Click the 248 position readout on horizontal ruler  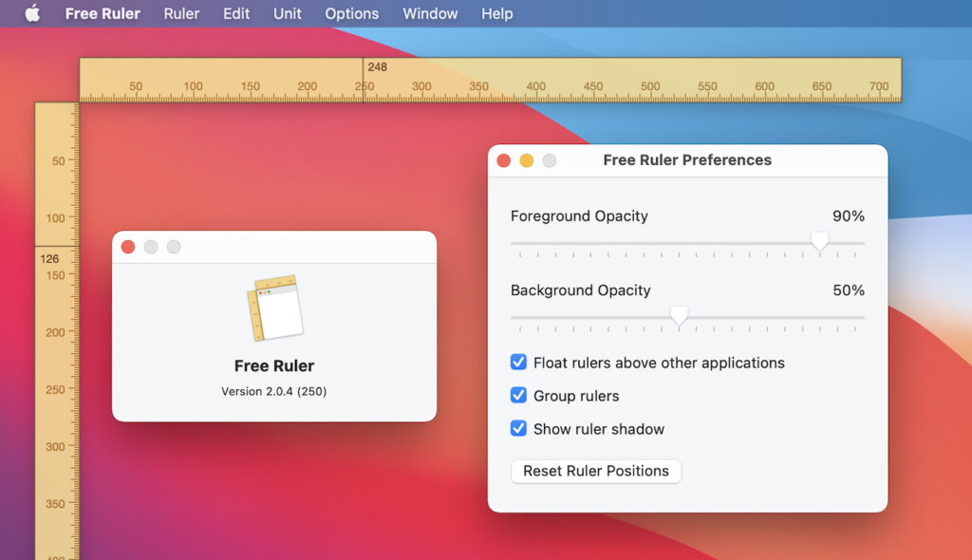pyautogui.click(x=377, y=67)
